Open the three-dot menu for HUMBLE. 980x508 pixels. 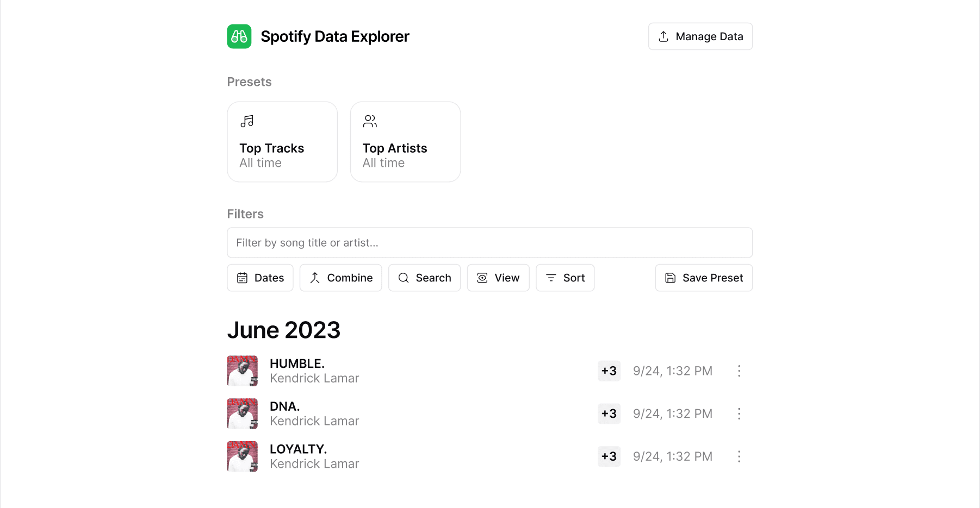click(739, 371)
